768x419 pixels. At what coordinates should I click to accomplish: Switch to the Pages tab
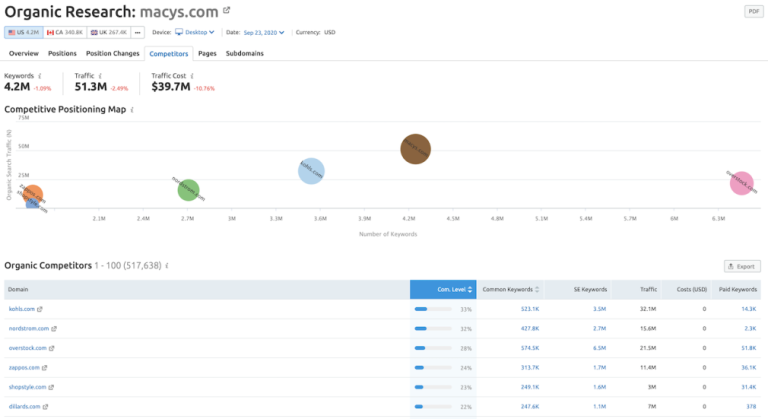click(x=207, y=53)
